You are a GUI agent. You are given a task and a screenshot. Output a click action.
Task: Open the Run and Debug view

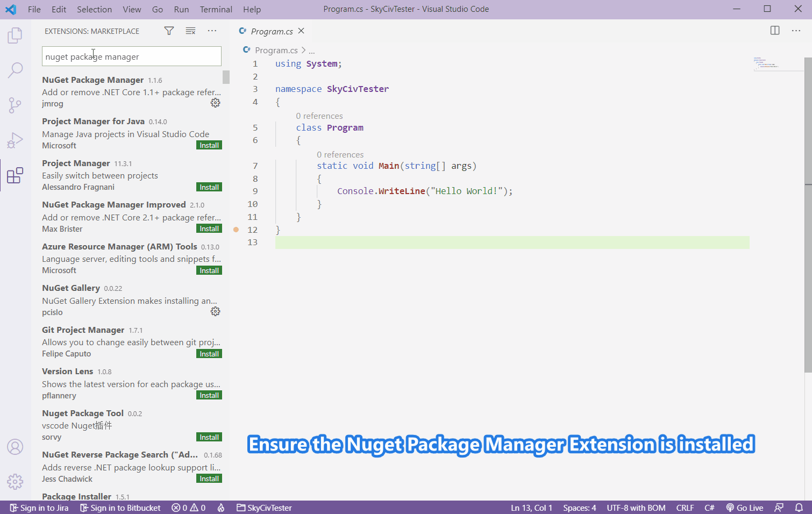[15, 140]
